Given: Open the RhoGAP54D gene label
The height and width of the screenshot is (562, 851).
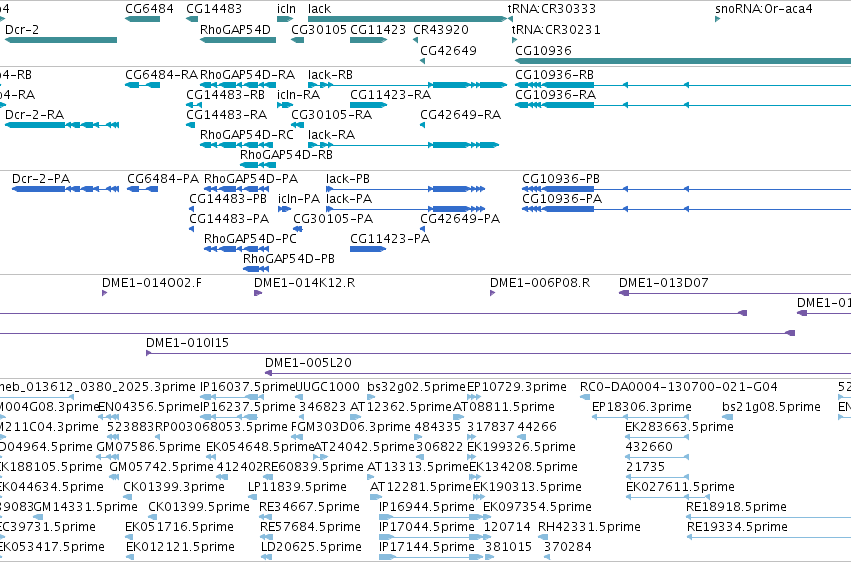Looking at the screenshot, I should 235,29.
